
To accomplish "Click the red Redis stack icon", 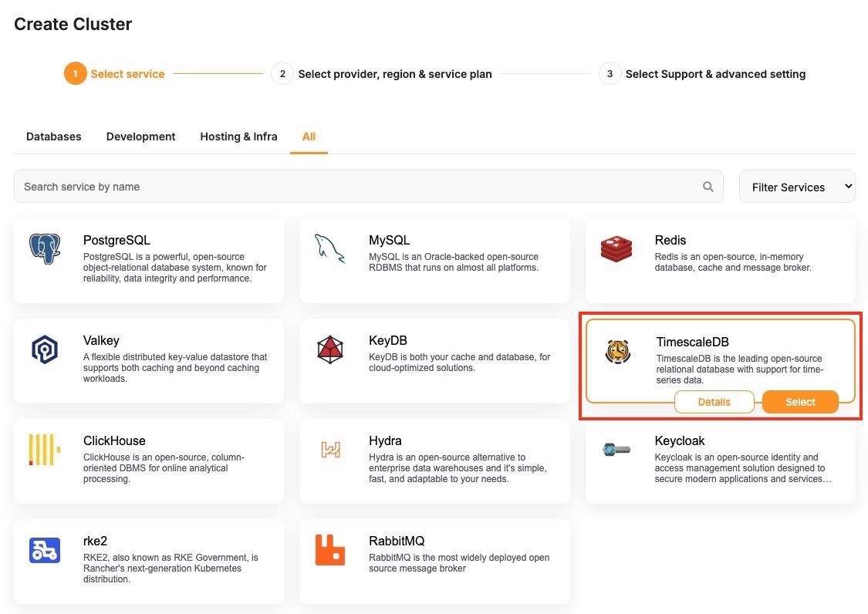I will coord(616,249).
